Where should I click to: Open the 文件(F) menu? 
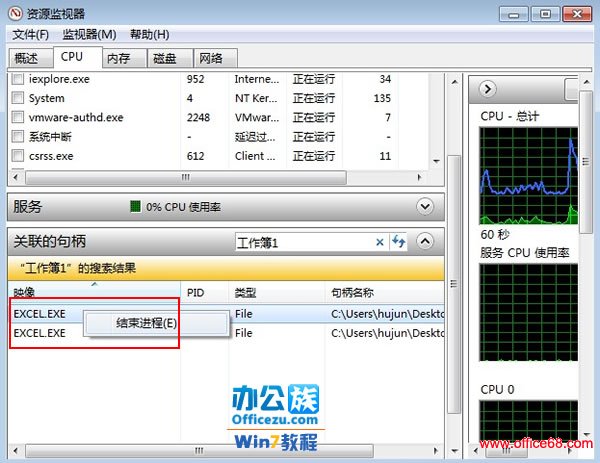[x=31, y=34]
